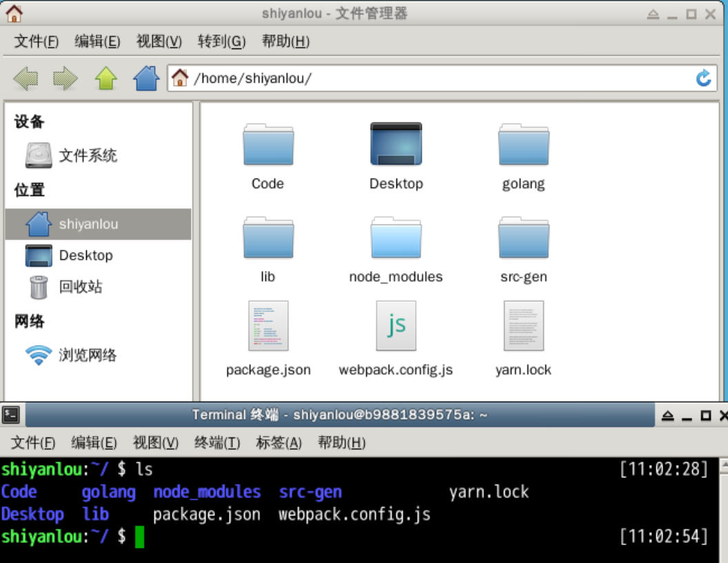The image size is (728, 563).
Task: Select shiyanlou in the sidebar places
Action: pos(98,224)
